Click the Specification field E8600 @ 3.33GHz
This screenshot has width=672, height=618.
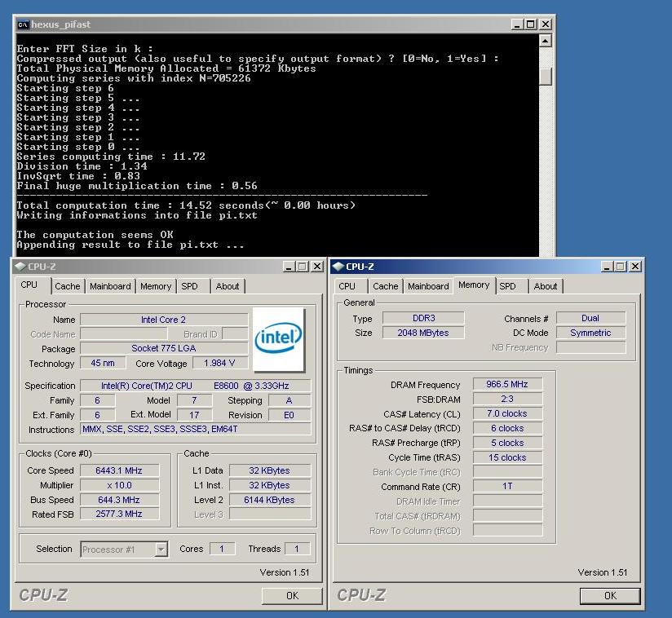pos(196,386)
